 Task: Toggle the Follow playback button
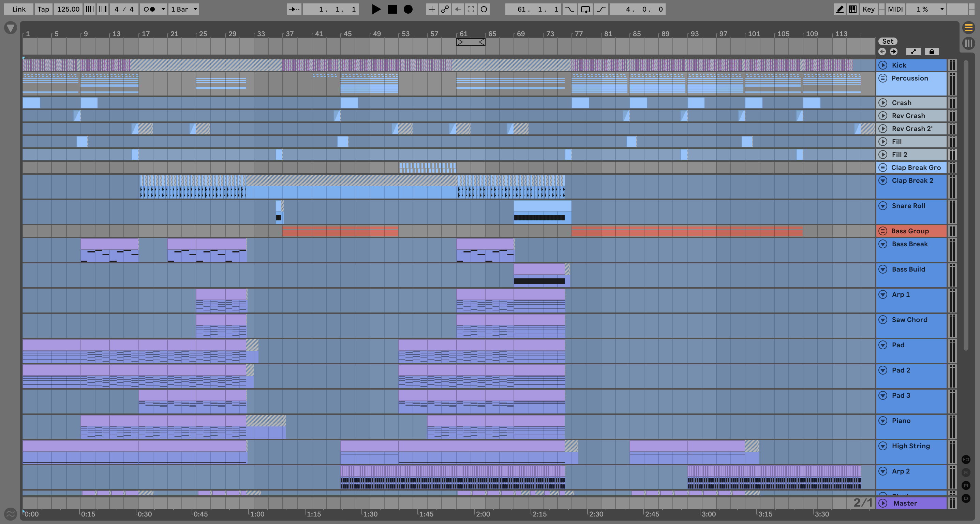295,9
